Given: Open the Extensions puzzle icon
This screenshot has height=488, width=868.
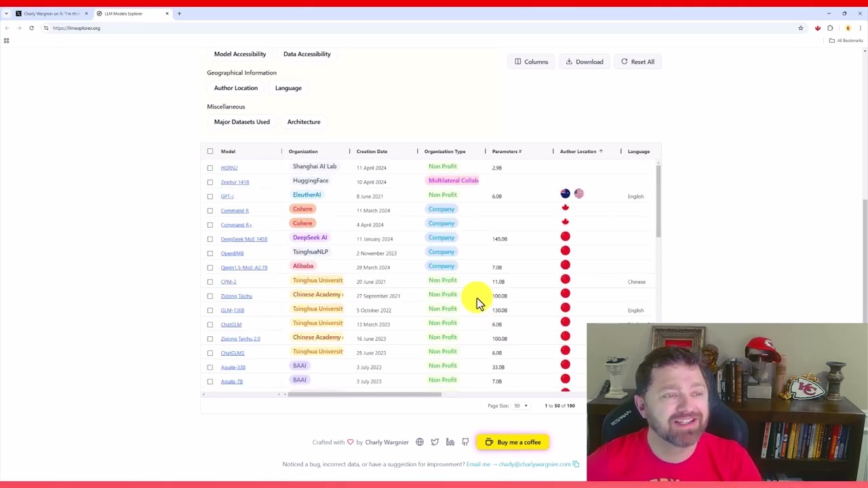Looking at the screenshot, I should click(x=830, y=28).
